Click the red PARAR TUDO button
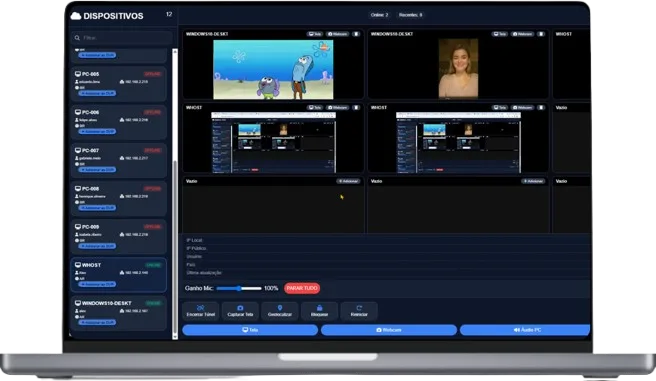The height and width of the screenshot is (381, 656). (x=302, y=288)
